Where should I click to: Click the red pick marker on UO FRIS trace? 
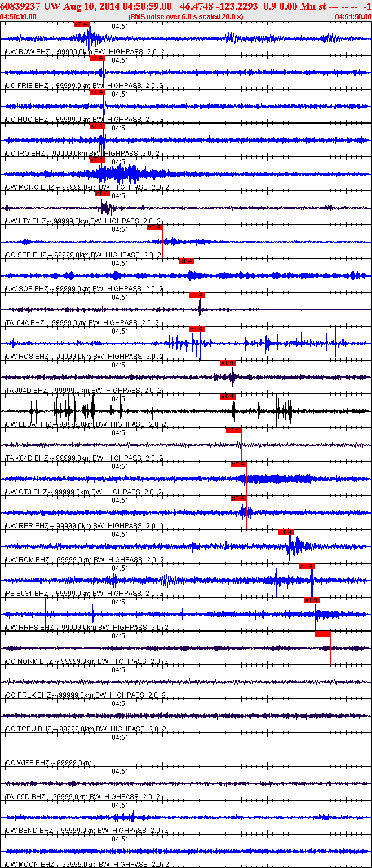coord(98,58)
